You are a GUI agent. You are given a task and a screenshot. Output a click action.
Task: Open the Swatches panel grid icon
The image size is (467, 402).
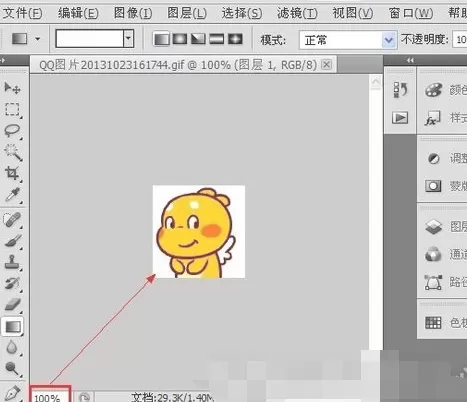coord(433,322)
